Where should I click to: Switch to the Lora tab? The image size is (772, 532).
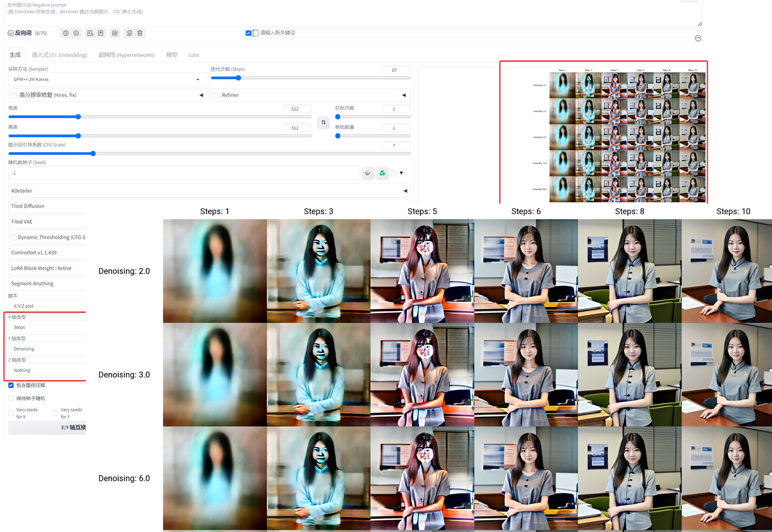pyautogui.click(x=194, y=55)
